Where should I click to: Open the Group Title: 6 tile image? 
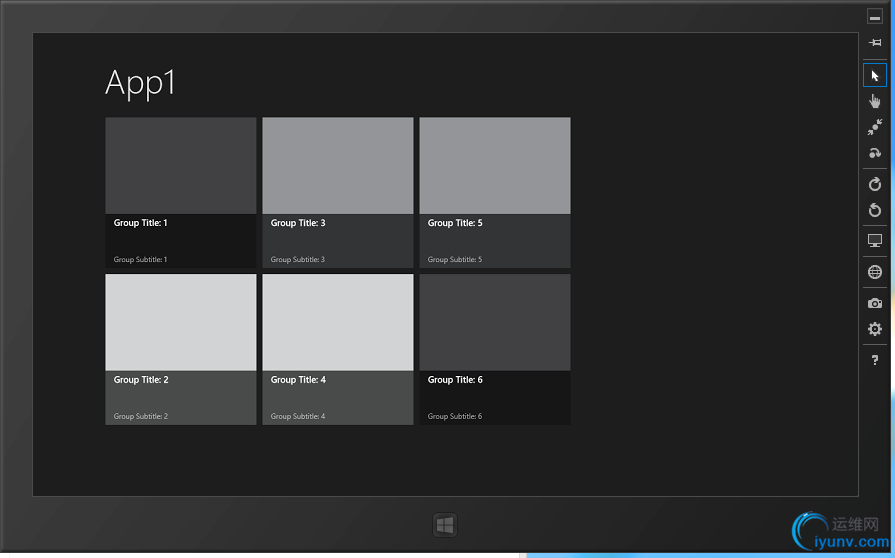495,322
